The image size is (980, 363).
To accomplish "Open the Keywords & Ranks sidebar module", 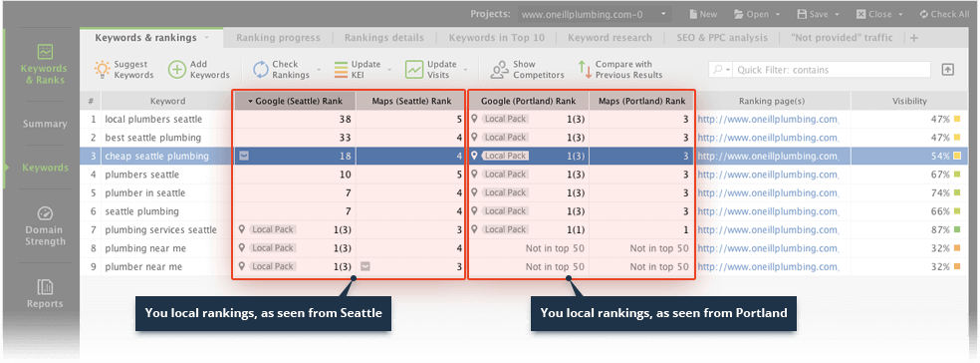I will (x=45, y=64).
